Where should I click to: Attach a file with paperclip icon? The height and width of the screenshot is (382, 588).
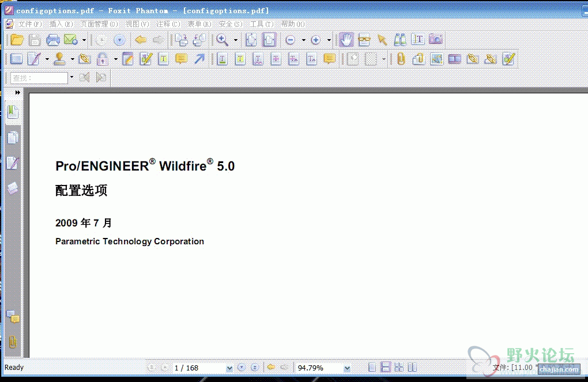[x=401, y=59]
